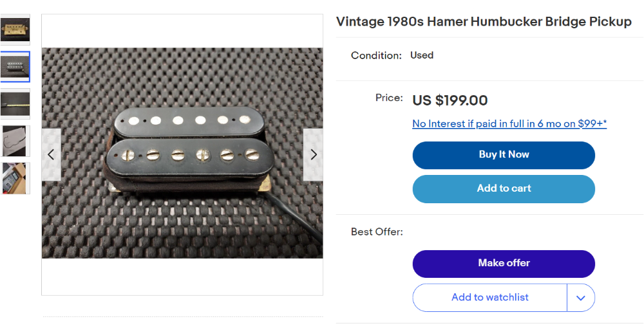Click the Price label
This screenshot has height=328, width=644.
(389, 98)
